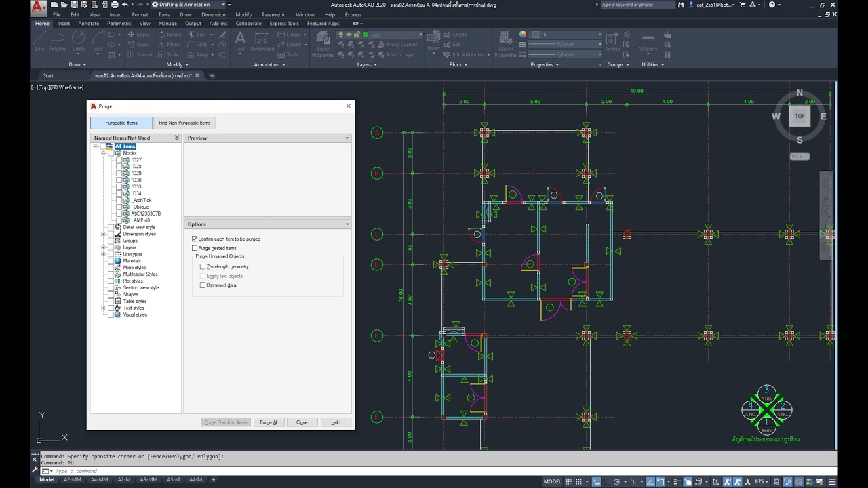Image resolution: width=868 pixels, height=488 pixels.
Task: Expand the Dimension styles tree node
Action: (x=104, y=234)
